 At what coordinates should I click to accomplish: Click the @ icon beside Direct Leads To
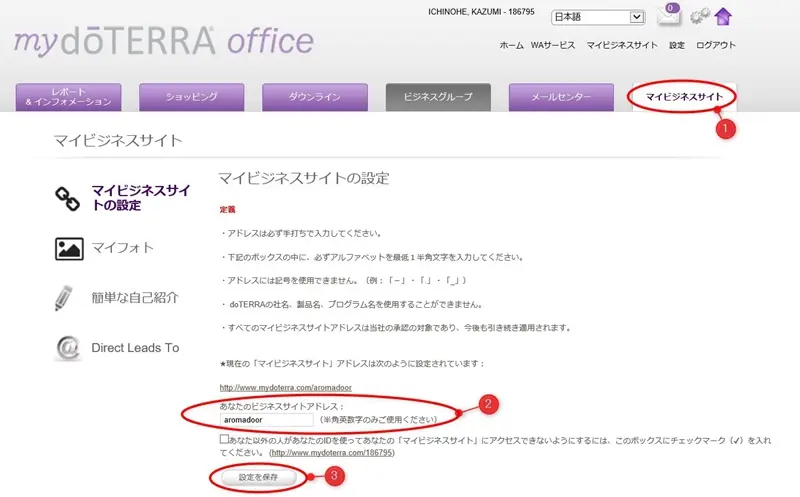[x=67, y=348]
